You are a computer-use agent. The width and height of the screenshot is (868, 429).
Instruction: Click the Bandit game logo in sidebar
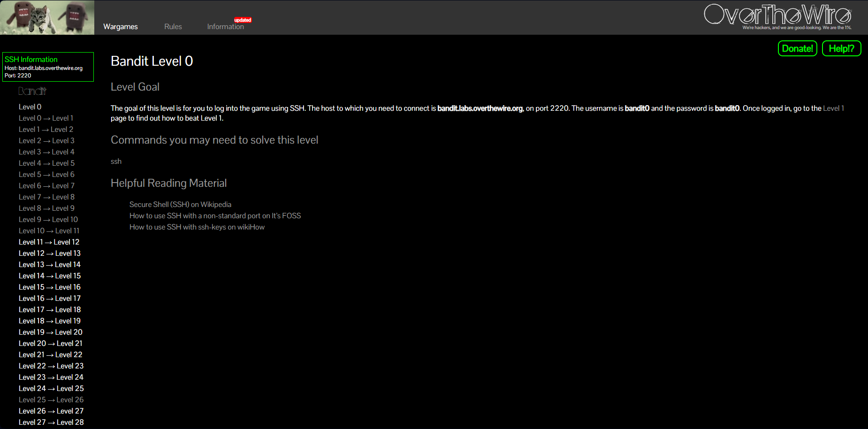pos(32,91)
